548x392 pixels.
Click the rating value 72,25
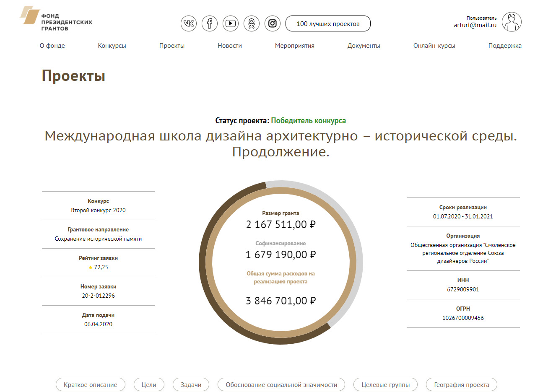coord(101,267)
